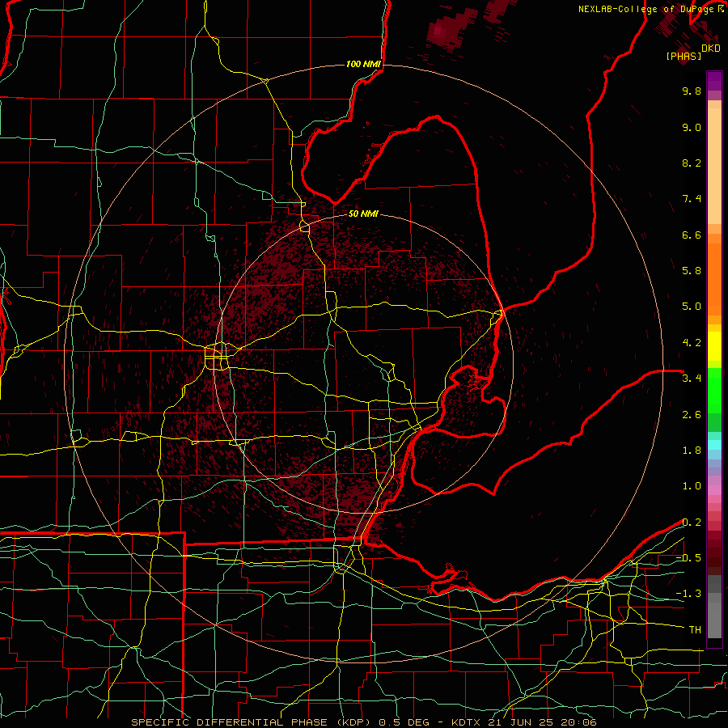Click the 4.2 legend value

click(692, 343)
